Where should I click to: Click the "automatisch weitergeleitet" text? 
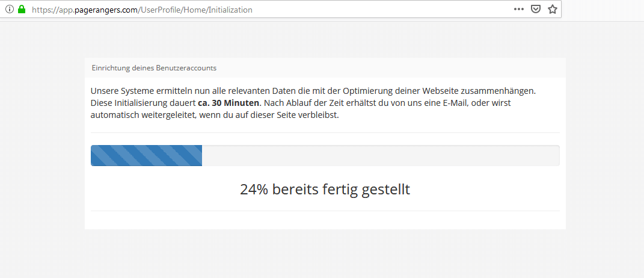tap(146, 115)
